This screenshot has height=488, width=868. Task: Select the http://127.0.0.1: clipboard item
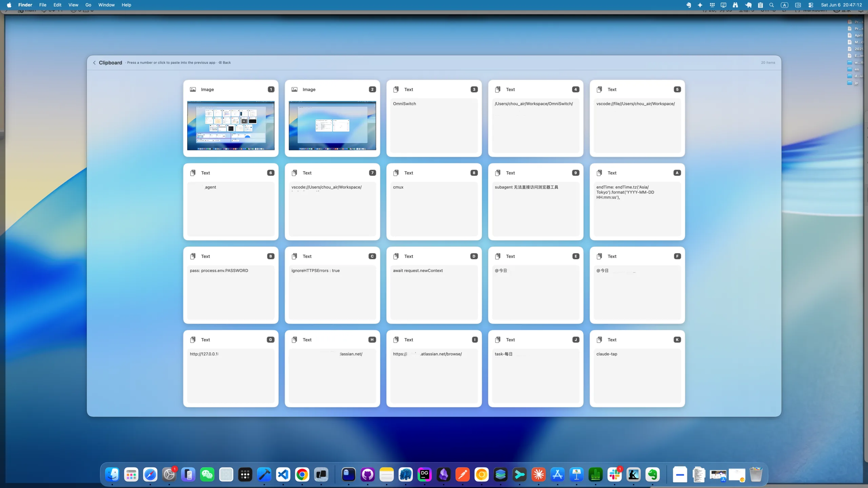tap(231, 368)
